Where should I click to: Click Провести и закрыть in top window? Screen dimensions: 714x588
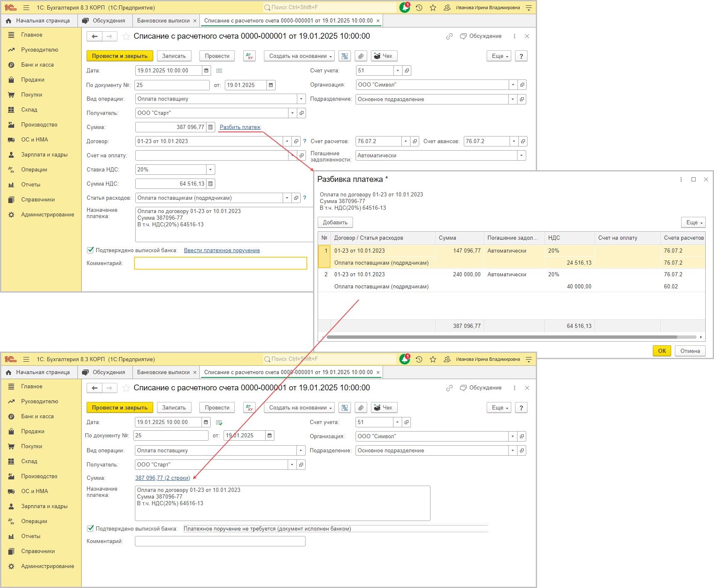[x=120, y=56]
